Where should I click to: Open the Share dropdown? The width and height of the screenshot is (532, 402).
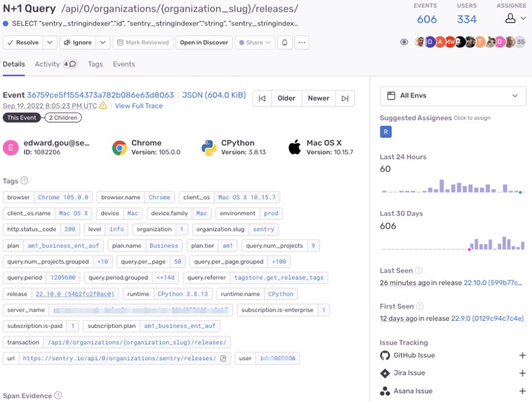(255, 42)
